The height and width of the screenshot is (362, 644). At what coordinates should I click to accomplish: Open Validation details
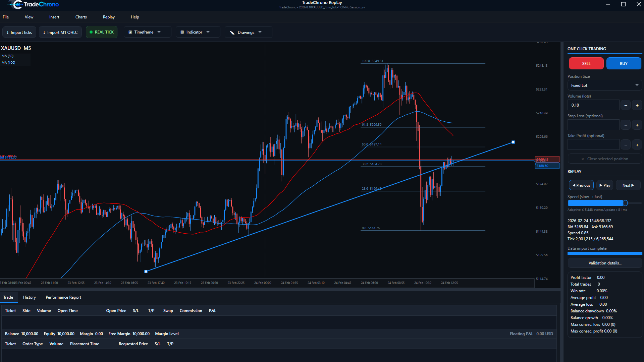click(604, 263)
